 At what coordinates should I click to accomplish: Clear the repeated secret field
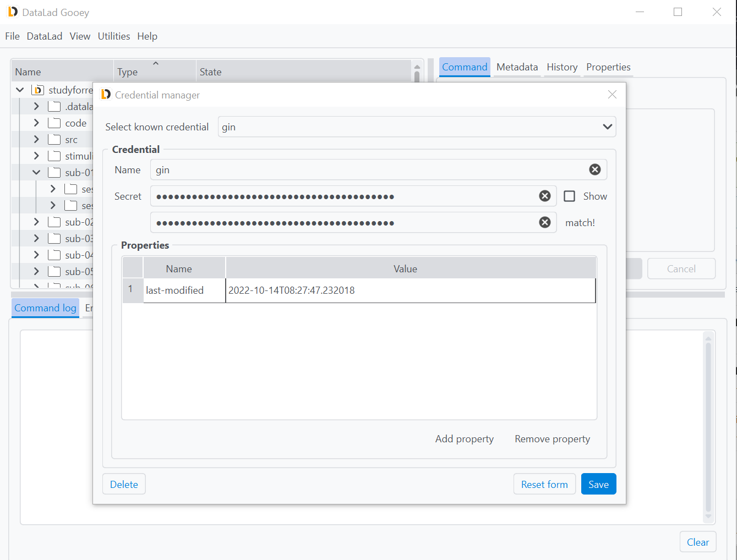coord(544,222)
